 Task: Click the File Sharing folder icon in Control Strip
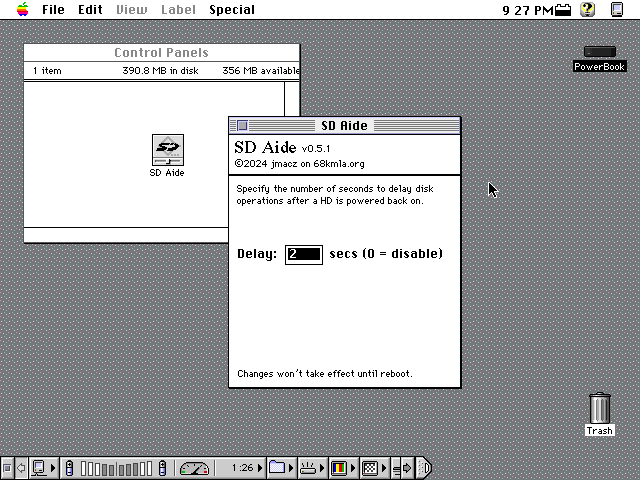[x=277, y=468]
